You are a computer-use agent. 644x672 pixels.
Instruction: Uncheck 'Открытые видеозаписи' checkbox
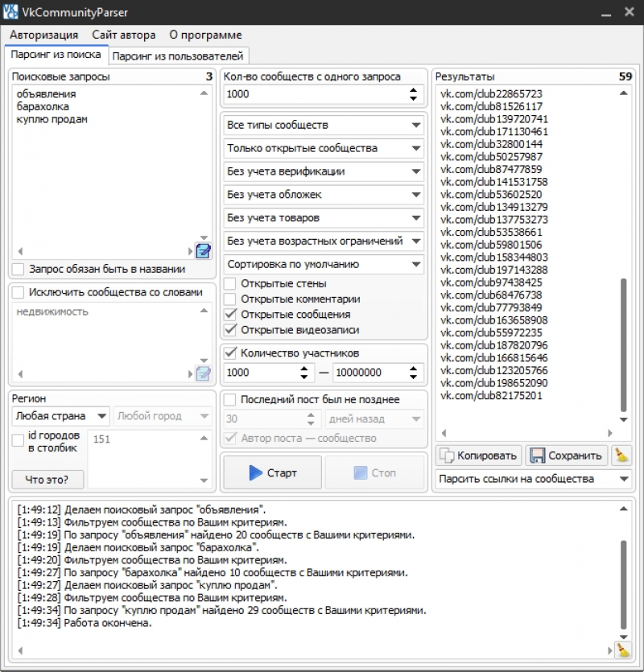point(230,330)
